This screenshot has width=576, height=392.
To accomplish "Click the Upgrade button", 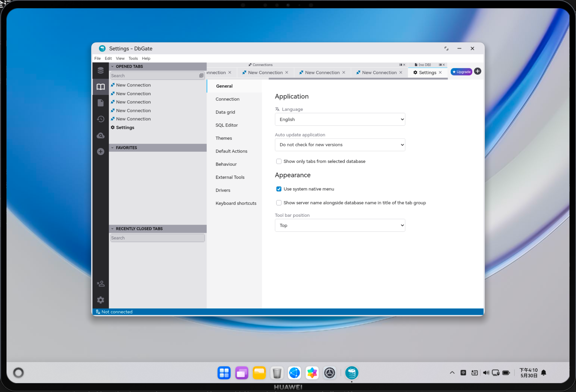I will pyautogui.click(x=461, y=72).
